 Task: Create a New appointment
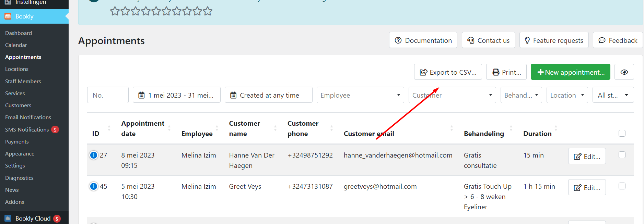pyautogui.click(x=571, y=72)
